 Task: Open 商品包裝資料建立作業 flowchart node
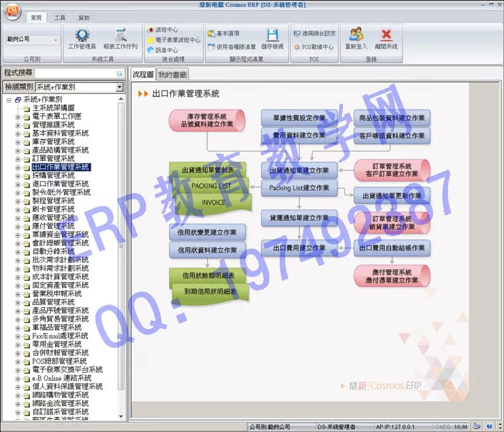tap(392, 118)
